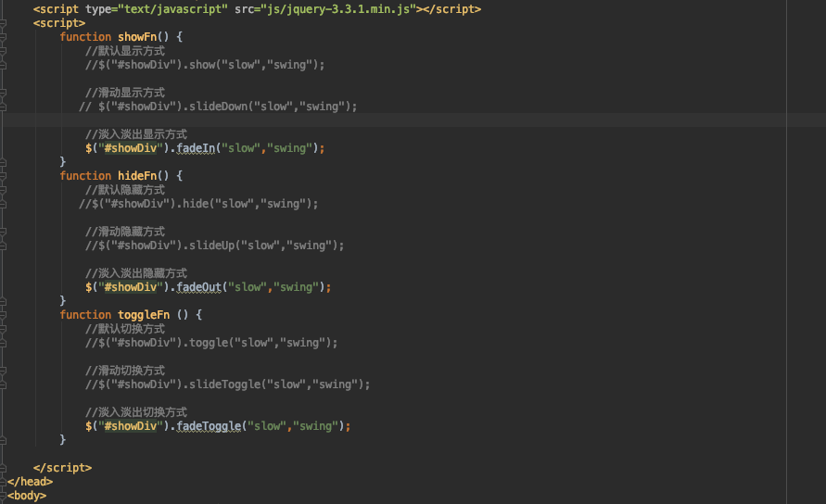Click the 淡入淡出隐藏方式 comment
Viewport: 826px width, 504px height.
click(x=136, y=273)
